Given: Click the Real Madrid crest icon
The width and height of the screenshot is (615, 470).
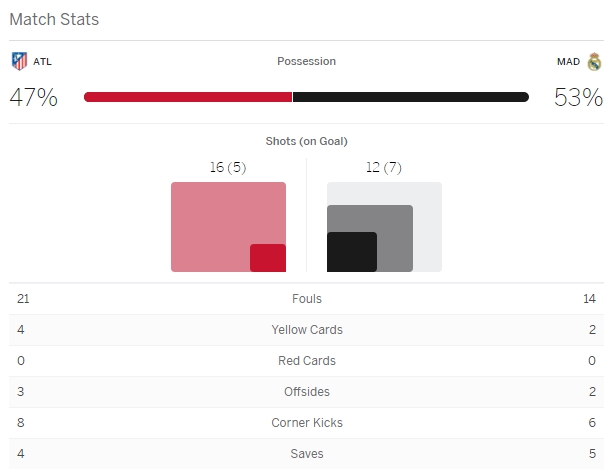Looking at the screenshot, I should point(595,61).
